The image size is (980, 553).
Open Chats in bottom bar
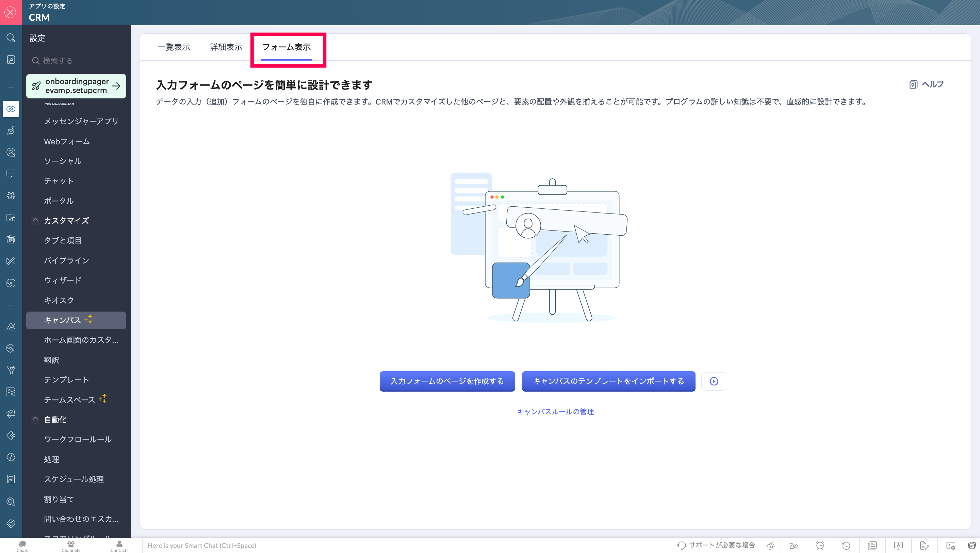[22, 546]
